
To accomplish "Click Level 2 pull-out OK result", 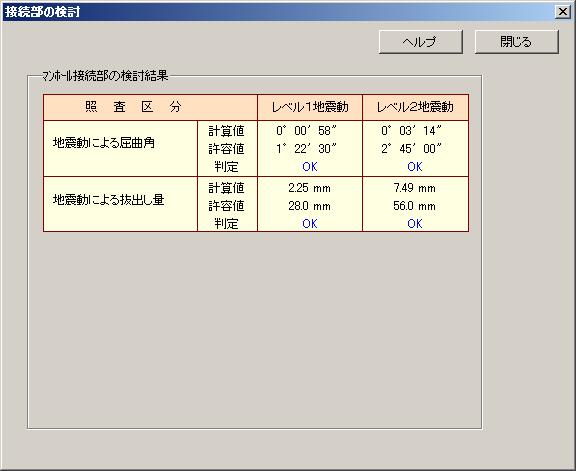I will pos(415,223).
